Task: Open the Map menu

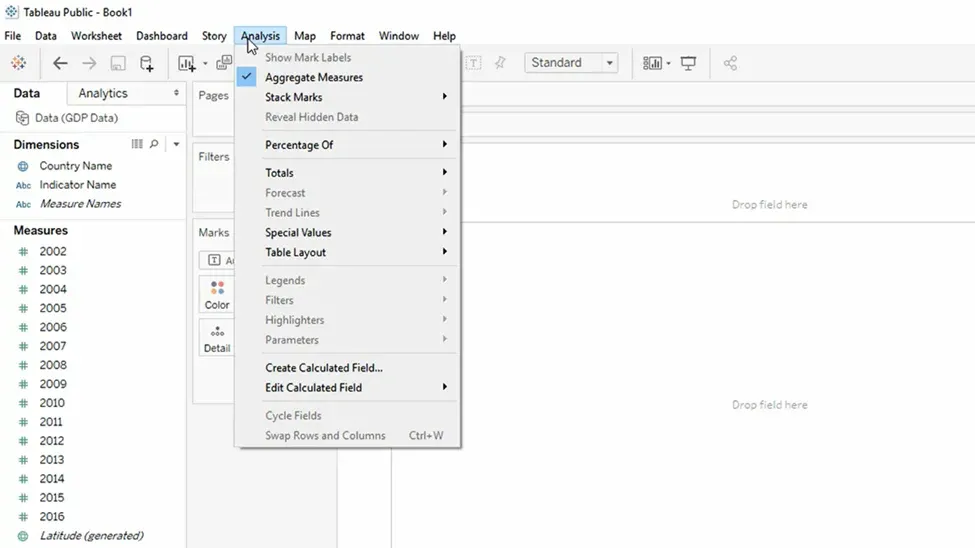Action: (x=305, y=36)
